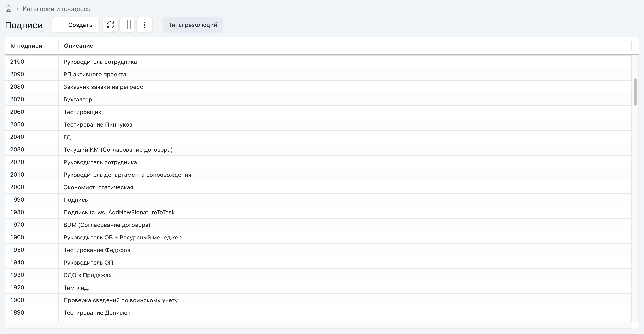The height and width of the screenshot is (334, 644).
Task: Grab the vertical scrollbar thumb
Action: pos(635,92)
